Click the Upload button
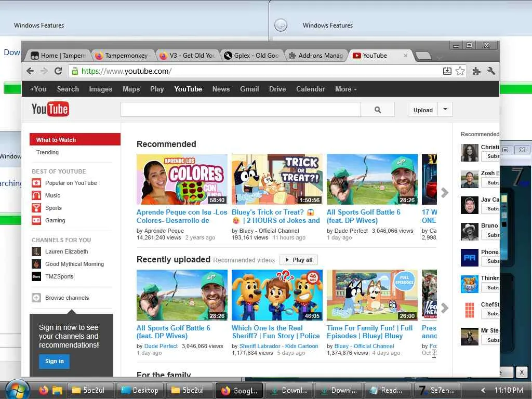The height and width of the screenshot is (399, 532). point(423,110)
